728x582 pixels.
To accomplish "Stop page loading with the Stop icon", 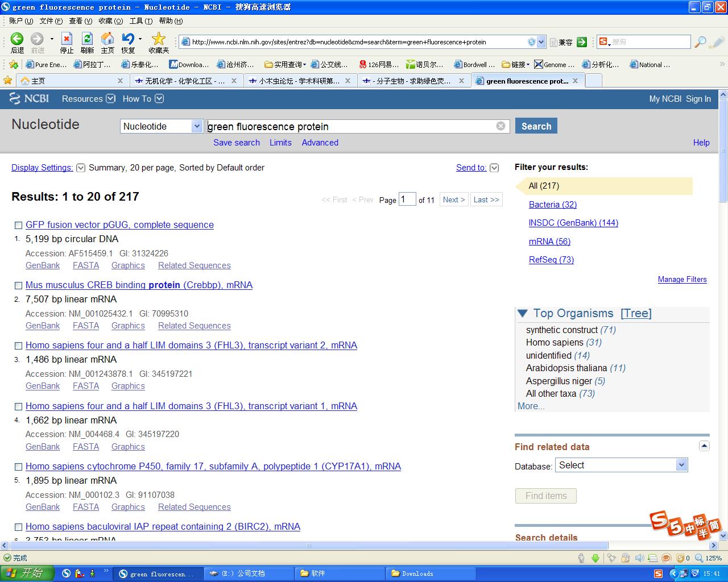I will pos(67,39).
